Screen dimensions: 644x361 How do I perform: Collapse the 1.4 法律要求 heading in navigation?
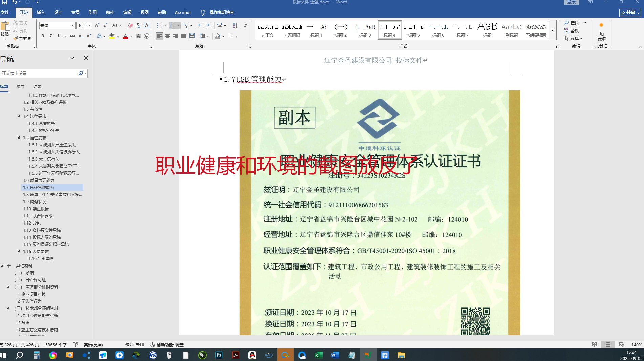pos(19,116)
